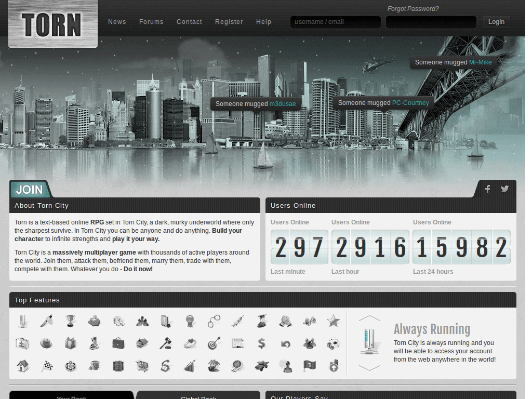Click the JOIN button

click(30, 189)
